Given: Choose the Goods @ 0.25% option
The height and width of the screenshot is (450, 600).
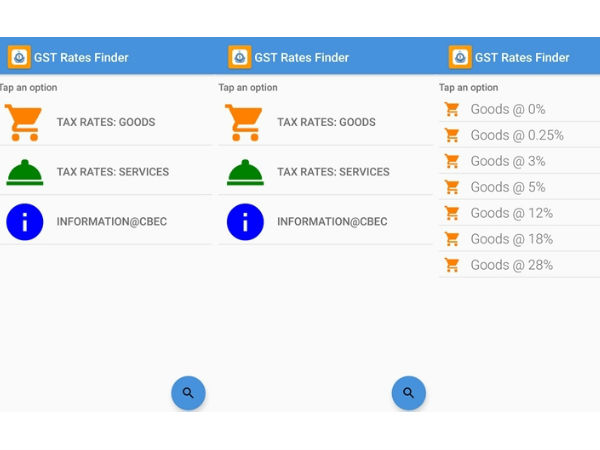Looking at the screenshot, I should pyautogui.click(x=517, y=135).
